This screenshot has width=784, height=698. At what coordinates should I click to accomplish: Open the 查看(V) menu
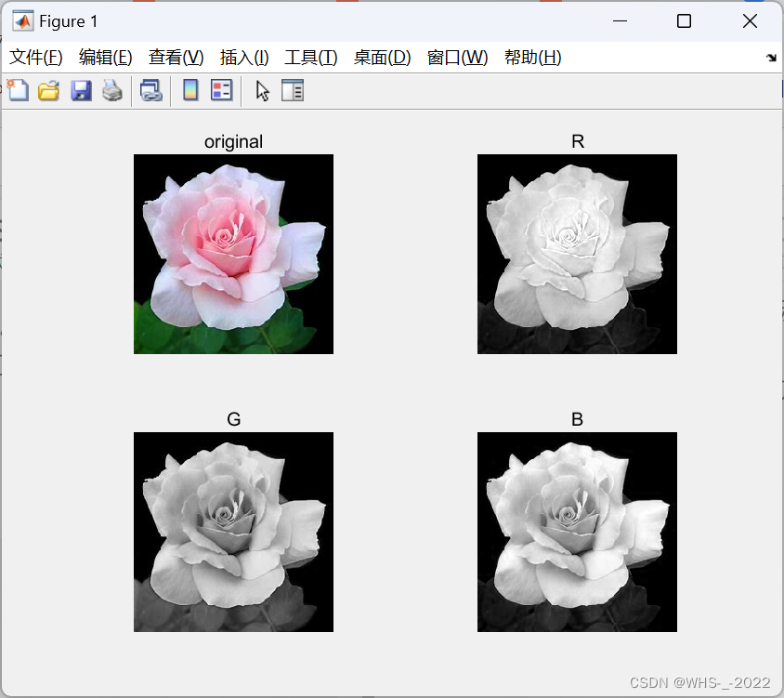176,58
